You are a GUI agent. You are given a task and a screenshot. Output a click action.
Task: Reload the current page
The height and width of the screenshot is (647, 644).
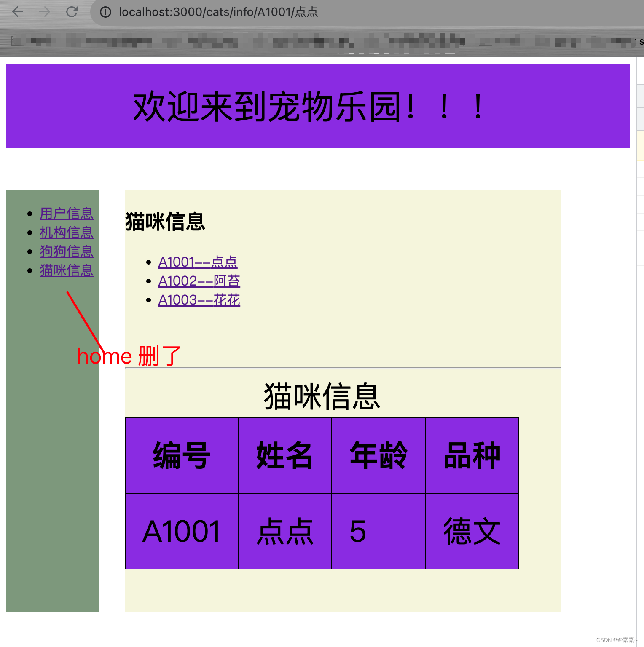[72, 12]
